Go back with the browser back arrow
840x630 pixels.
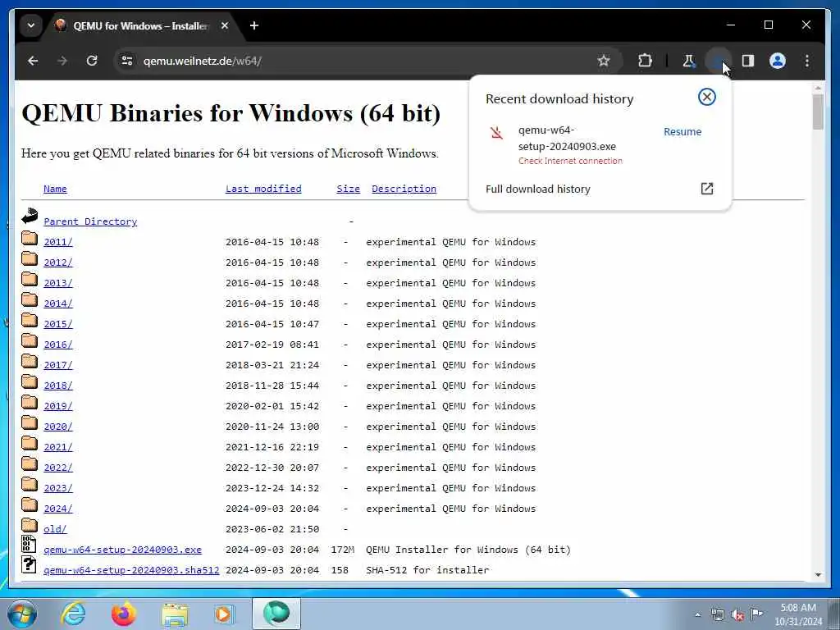tap(33, 61)
